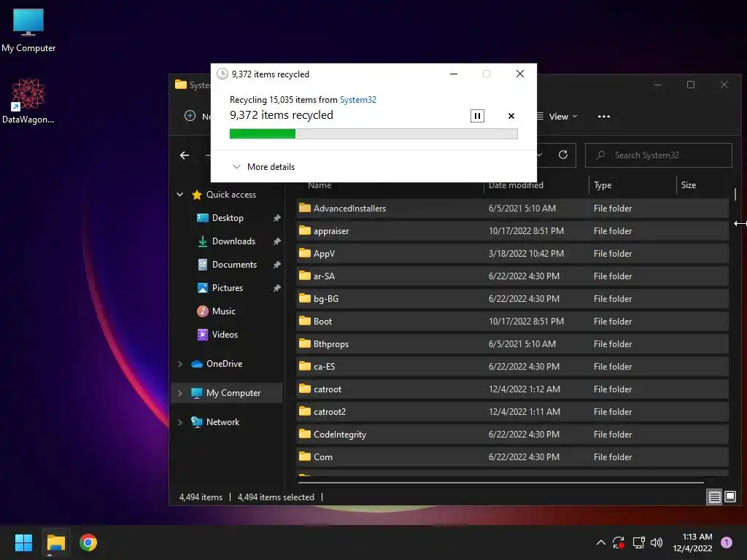Open the See more ellipsis menu
747x560 pixels.
pyautogui.click(x=603, y=116)
